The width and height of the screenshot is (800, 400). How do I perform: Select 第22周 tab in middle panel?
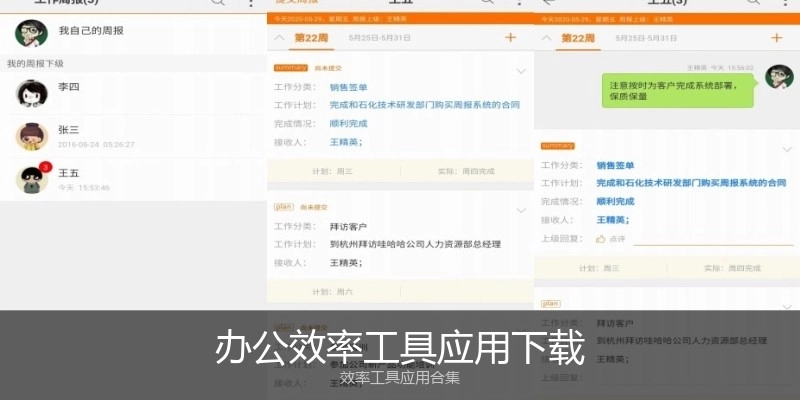(x=311, y=38)
